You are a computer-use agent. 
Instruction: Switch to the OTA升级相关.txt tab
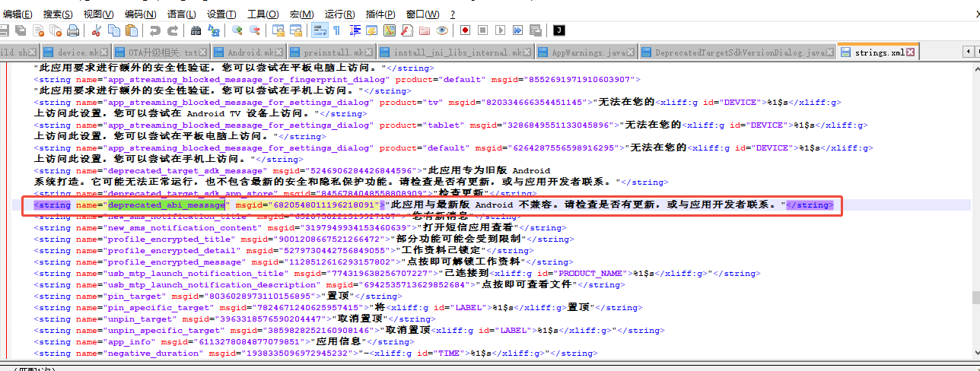160,52
